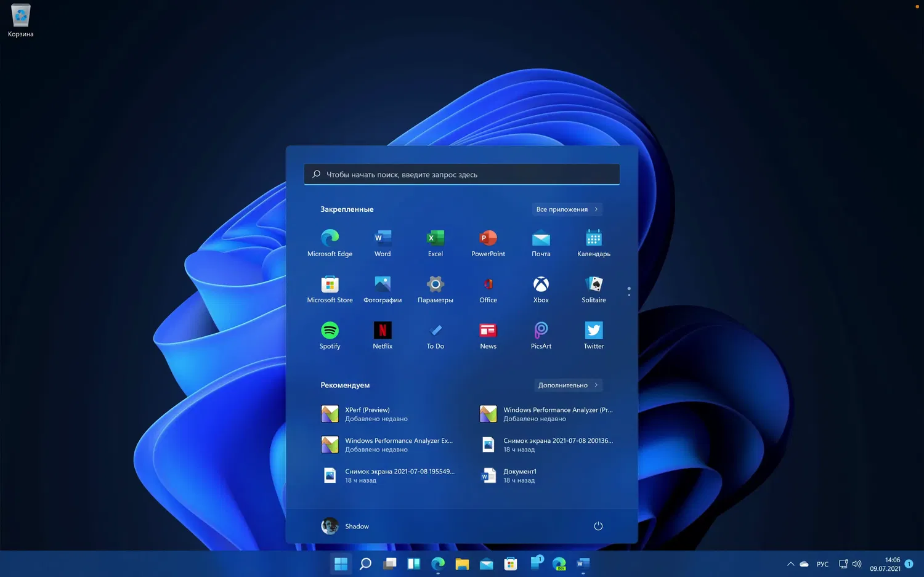Open Параметры settings app
924x577 pixels.
[x=436, y=289]
